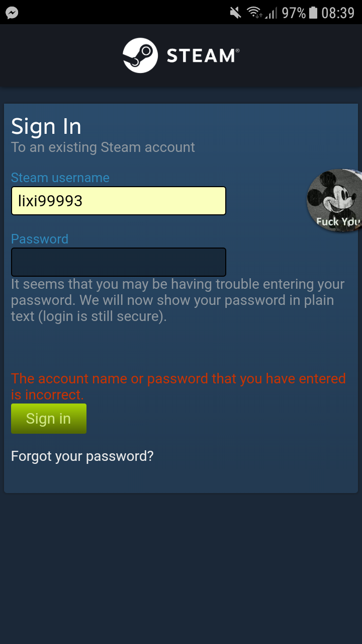This screenshot has height=644, width=362.
Task: Tap the Sign In heading
Action: coord(46,126)
